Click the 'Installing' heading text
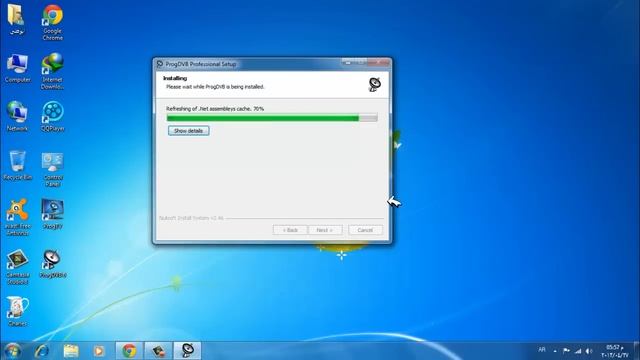Screen dimensions: 640x360 [175, 78]
